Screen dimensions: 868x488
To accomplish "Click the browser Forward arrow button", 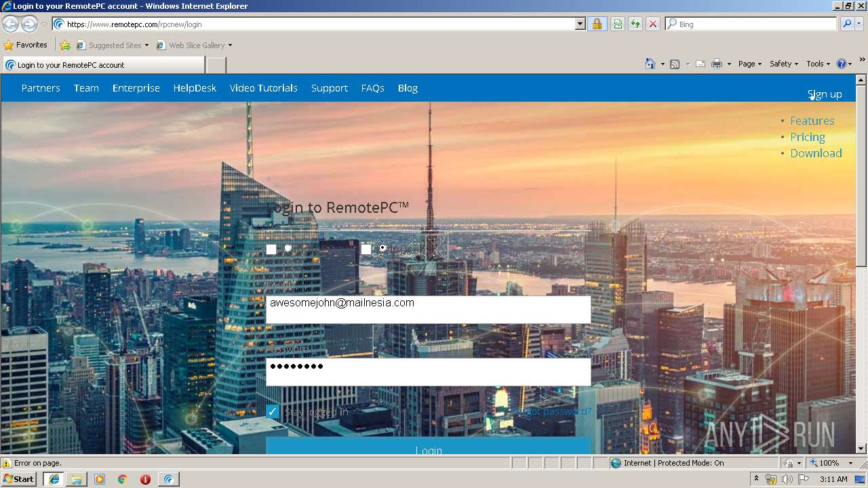I will click(x=29, y=24).
